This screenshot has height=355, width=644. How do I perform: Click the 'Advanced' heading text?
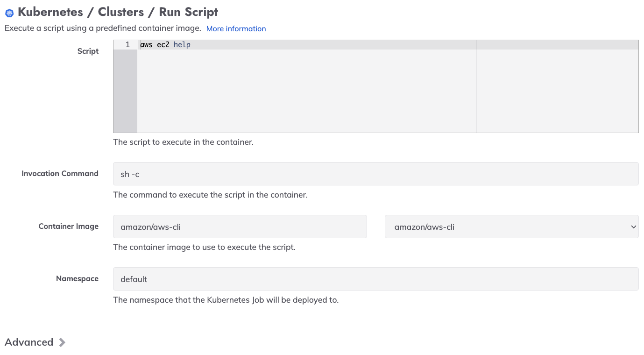[x=29, y=342]
